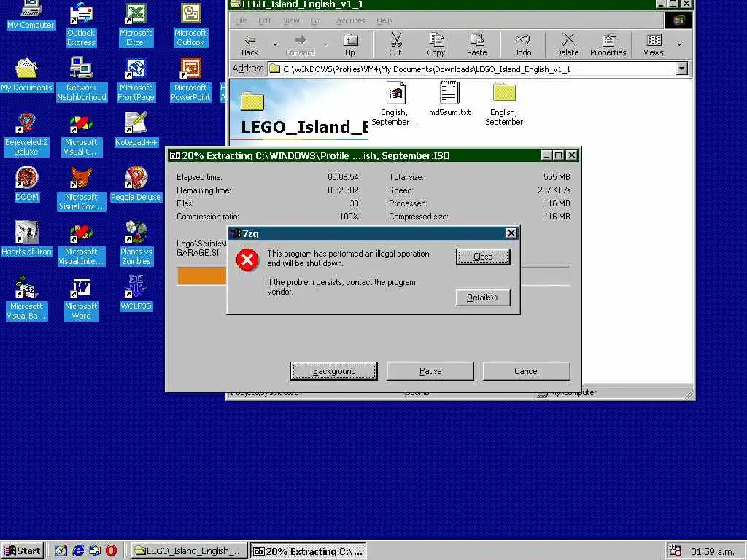747x560 pixels.
Task: Select Microsoft Visual C++ shortcut
Action: [x=81, y=134]
